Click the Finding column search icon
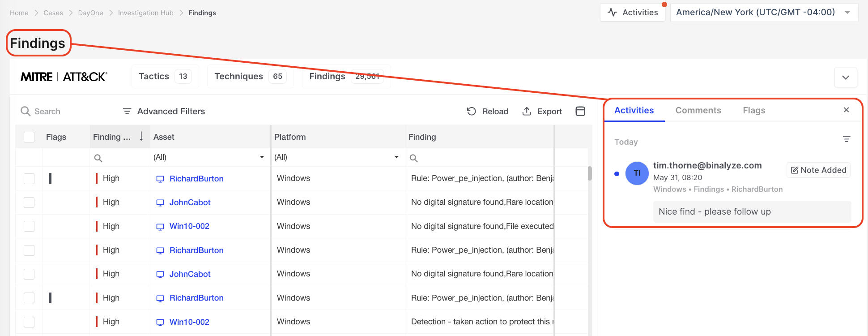868x336 pixels. click(414, 158)
